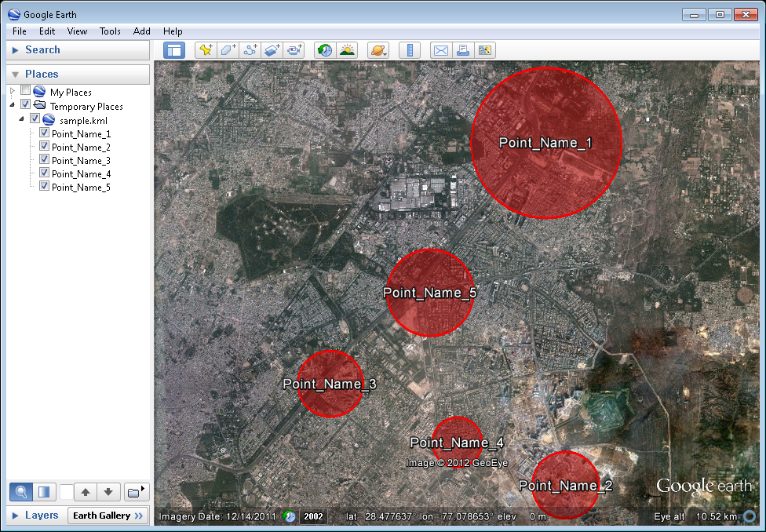The image size is (766, 532).
Task: Print the current view icon
Action: click(462, 50)
